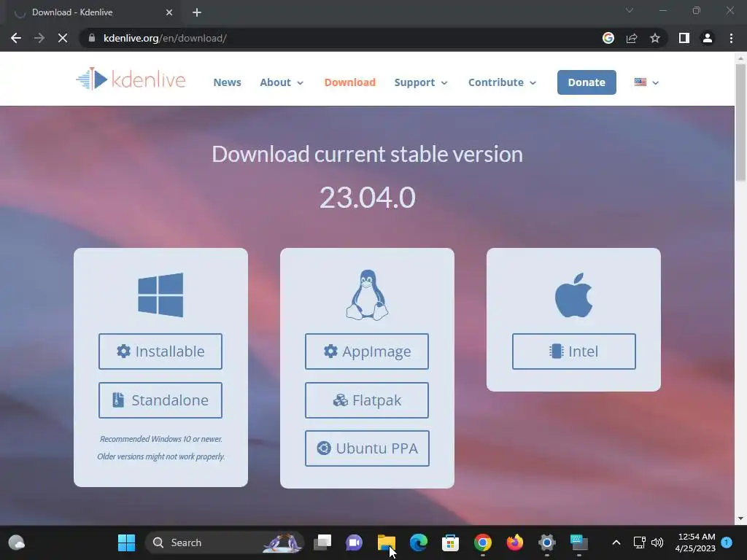
Task: Open the Flatpak download option
Action: tap(366, 400)
